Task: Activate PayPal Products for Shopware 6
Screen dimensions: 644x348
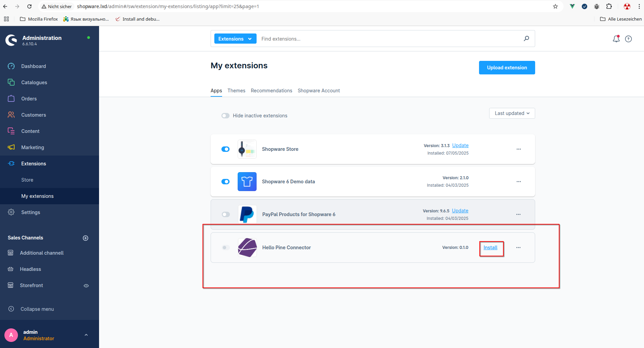Action: 225,214
